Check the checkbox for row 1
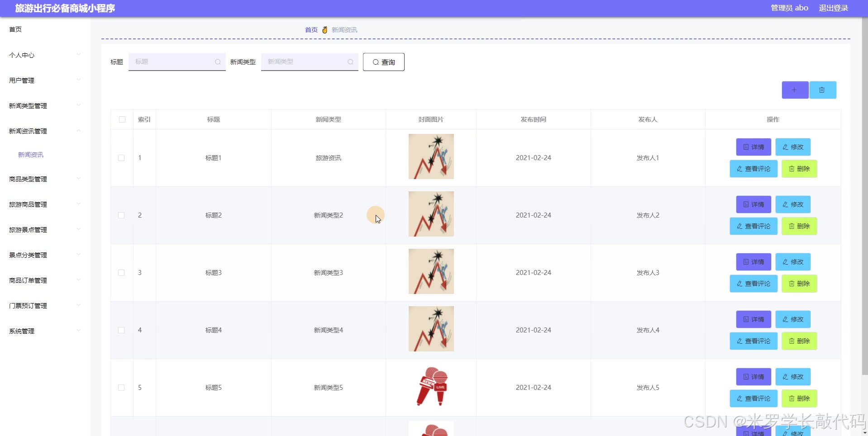The height and width of the screenshot is (436, 868). tap(121, 158)
